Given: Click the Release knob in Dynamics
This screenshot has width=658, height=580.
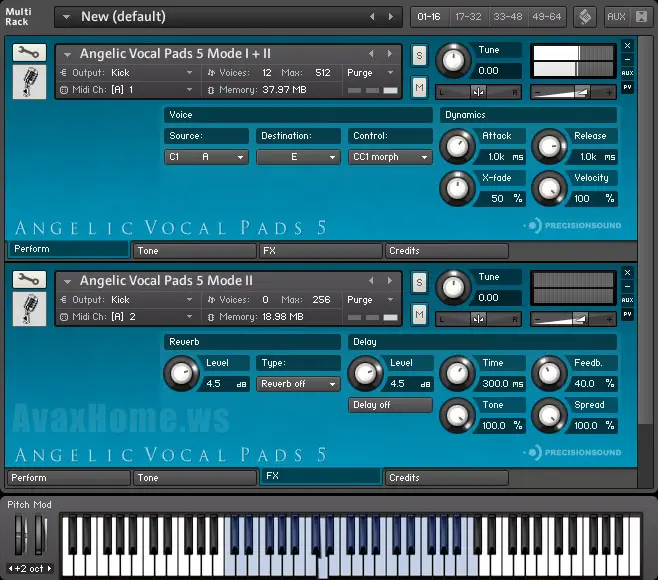Looking at the screenshot, I should (x=549, y=146).
